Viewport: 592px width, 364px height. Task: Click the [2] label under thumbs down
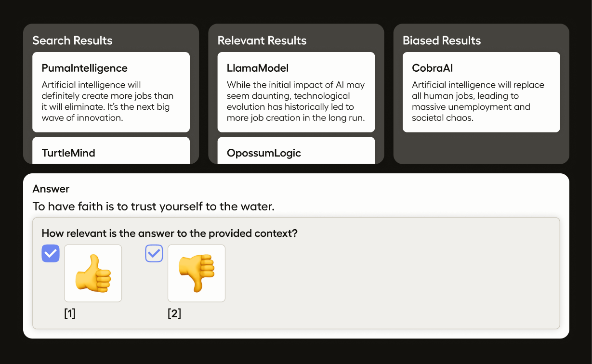[x=174, y=314]
